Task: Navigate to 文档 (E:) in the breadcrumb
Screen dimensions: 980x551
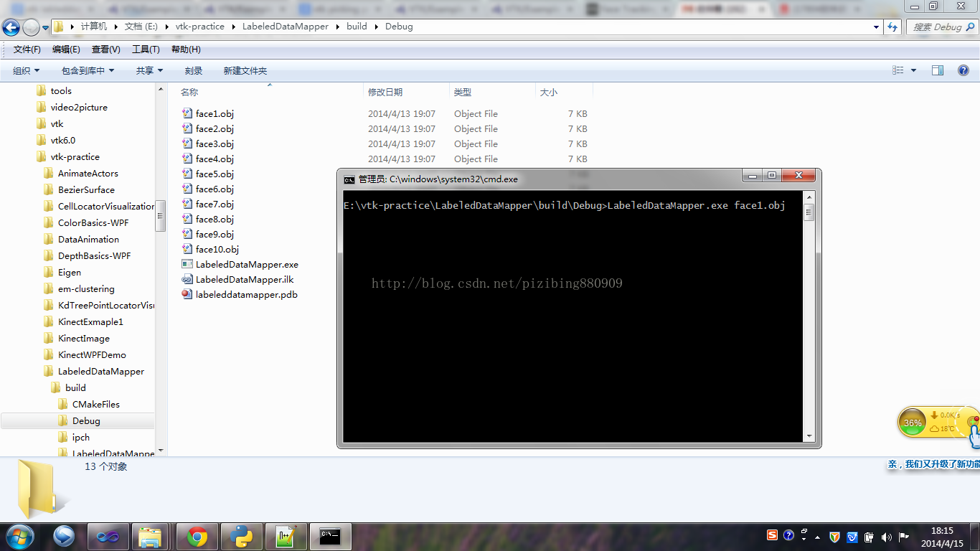Action: 141,27
